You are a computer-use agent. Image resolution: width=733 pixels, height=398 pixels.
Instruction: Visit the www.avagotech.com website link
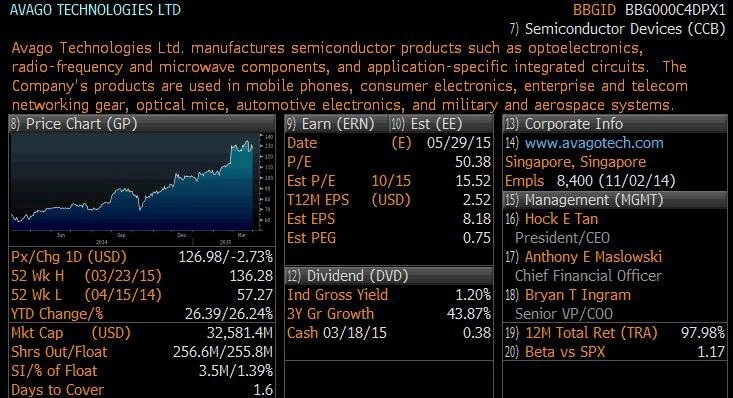click(594, 143)
